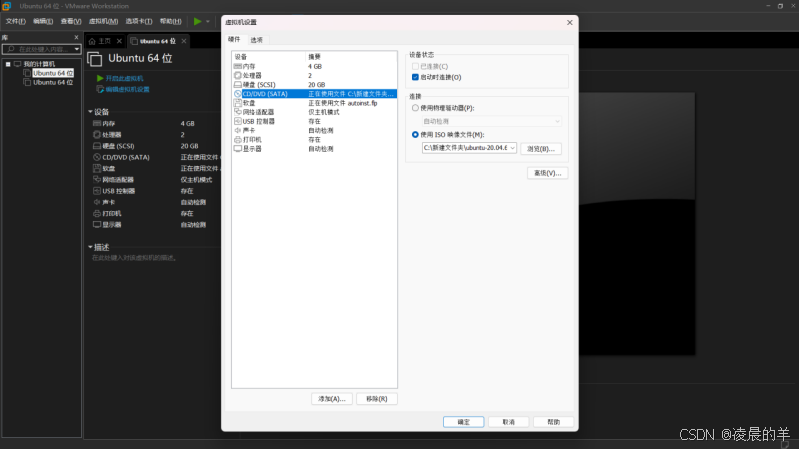Screen dimensions: 799x449
Task: Click the 移除(R) remove button
Action: [377, 399]
